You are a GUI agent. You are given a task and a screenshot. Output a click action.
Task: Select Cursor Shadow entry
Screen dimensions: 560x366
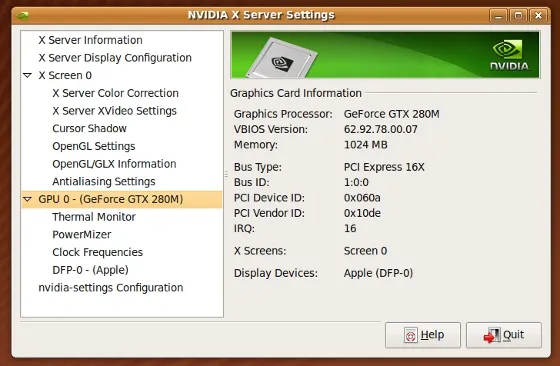pos(89,129)
